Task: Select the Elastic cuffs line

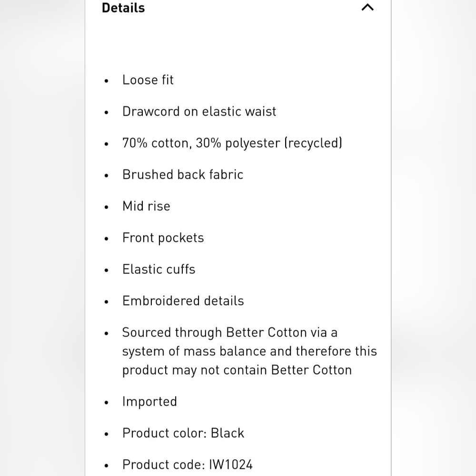Action: [x=159, y=269]
